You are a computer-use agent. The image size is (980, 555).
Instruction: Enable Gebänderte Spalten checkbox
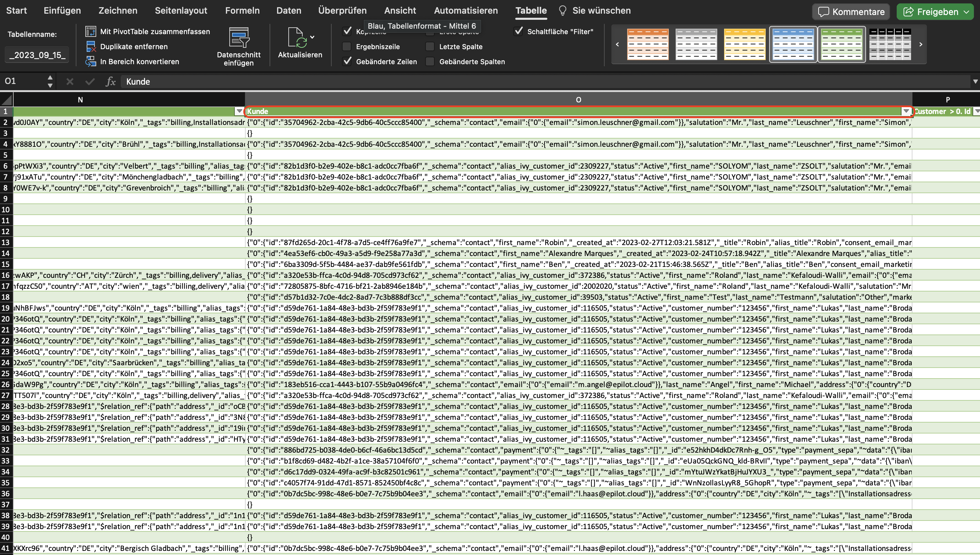pyautogui.click(x=430, y=61)
